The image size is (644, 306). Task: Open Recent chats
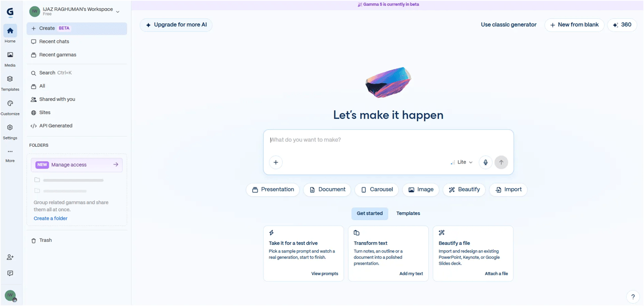coord(77,42)
